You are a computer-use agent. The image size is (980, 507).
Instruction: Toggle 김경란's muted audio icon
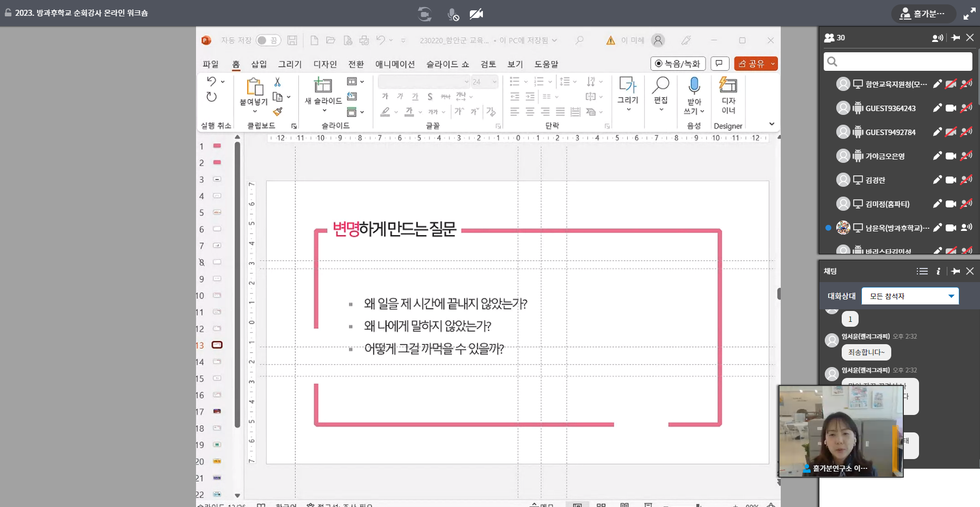(x=966, y=180)
